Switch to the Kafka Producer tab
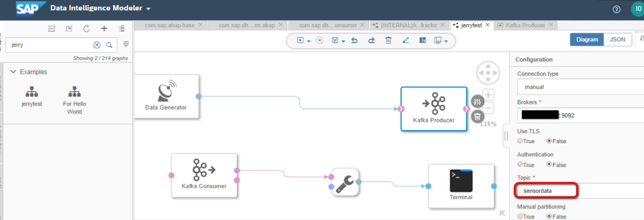Screen dimensions: 644x220 pos(525,25)
